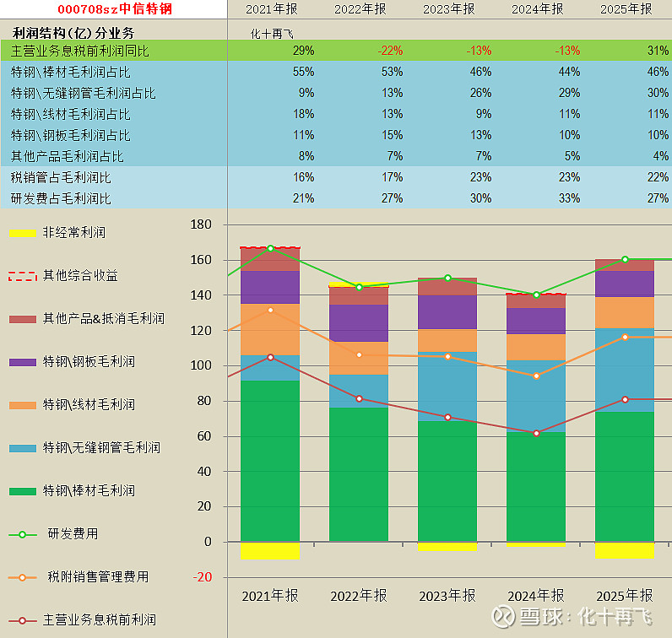Click the green 棒材 bar segment for 2021年报

click(270, 461)
